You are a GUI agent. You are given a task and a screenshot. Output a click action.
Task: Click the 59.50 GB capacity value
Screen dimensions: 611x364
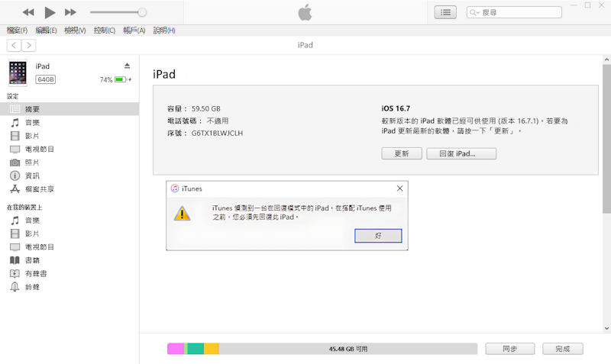tap(205, 108)
